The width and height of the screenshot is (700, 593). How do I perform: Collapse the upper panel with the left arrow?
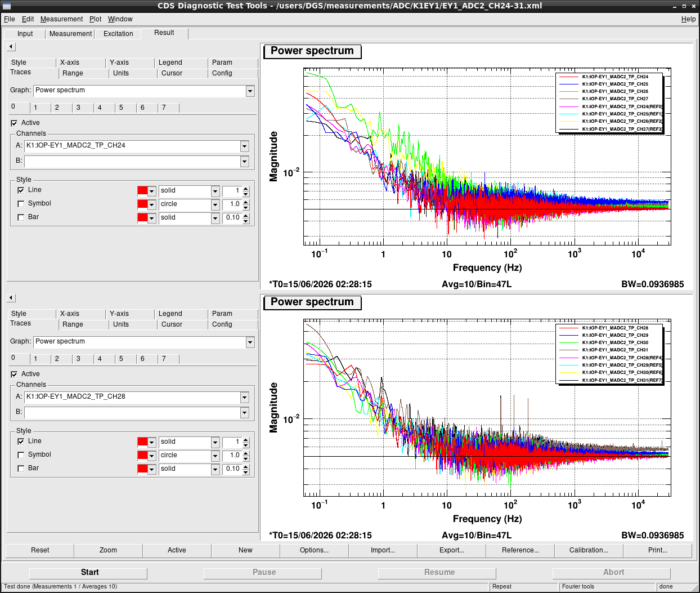tap(11, 47)
